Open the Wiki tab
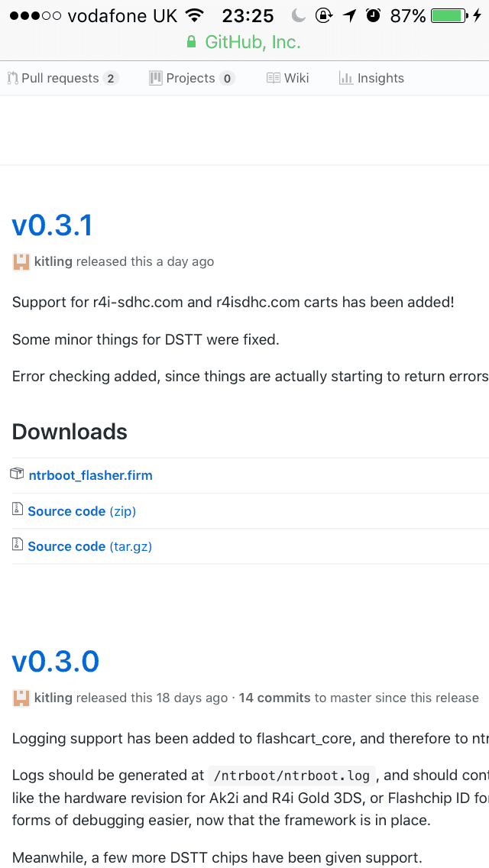Viewport: 489px width, 868px height. coord(287,78)
